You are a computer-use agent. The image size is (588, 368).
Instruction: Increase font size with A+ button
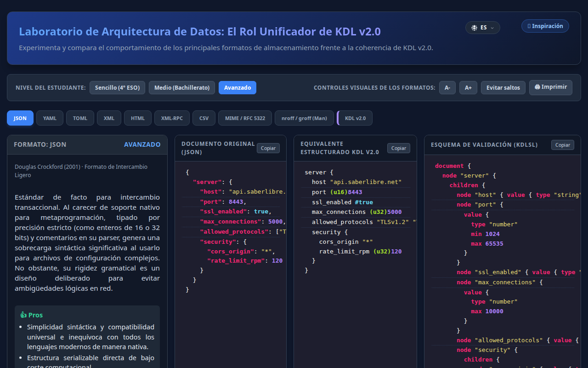coord(468,87)
